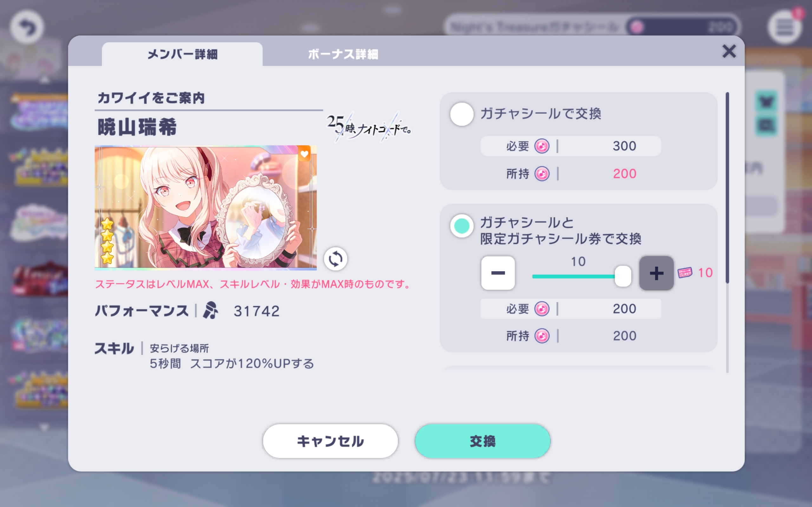This screenshot has width=812, height=507.
Task: Click the card image swap icon
Action: click(335, 259)
